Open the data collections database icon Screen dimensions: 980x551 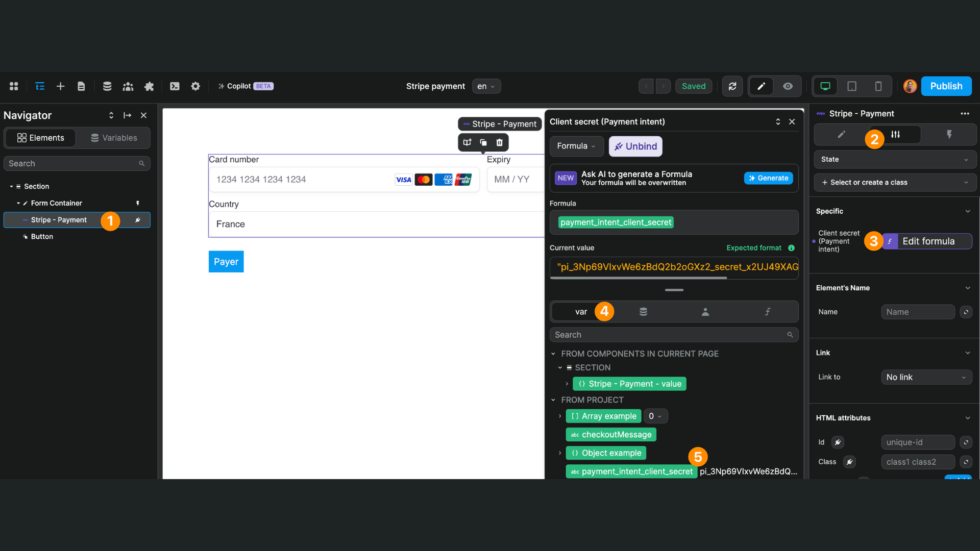click(107, 86)
